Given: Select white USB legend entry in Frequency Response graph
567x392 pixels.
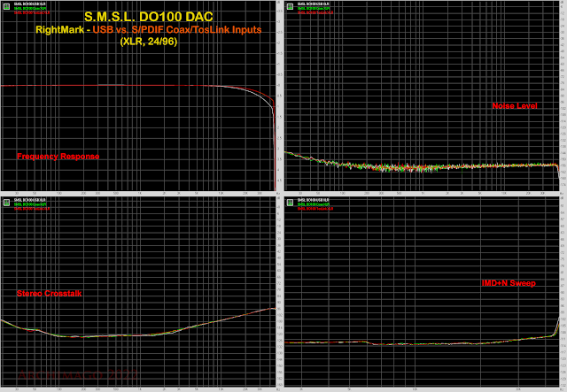Looking at the screenshot, I should (29, 4).
